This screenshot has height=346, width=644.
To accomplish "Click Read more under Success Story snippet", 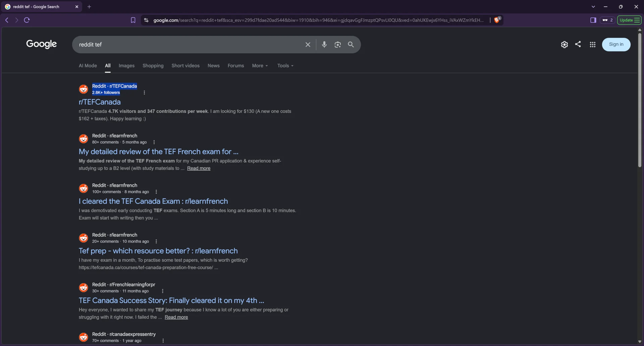I will tap(176, 317).
